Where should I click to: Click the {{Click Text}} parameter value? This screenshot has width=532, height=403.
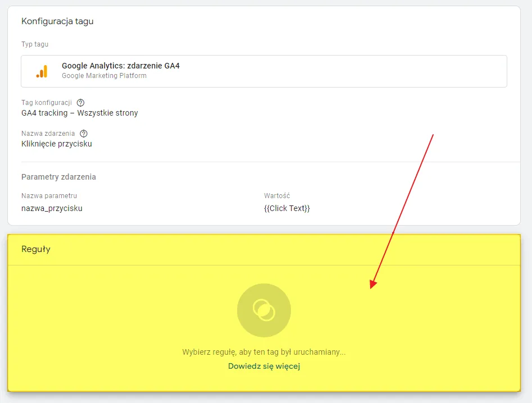pyautogui.click(x=287, y=208)
